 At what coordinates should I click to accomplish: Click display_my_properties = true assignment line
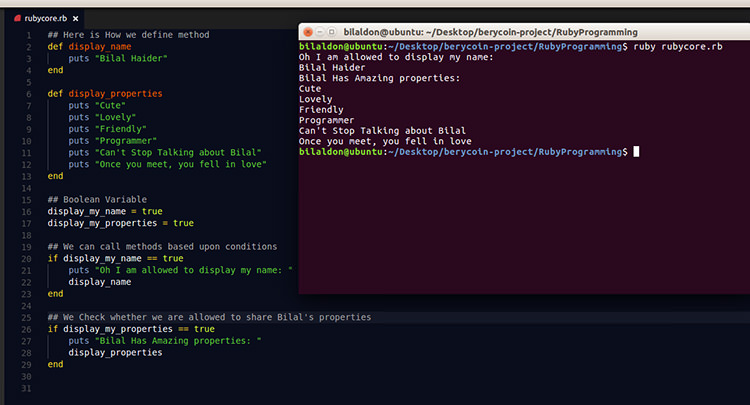[x=121, y=223]
